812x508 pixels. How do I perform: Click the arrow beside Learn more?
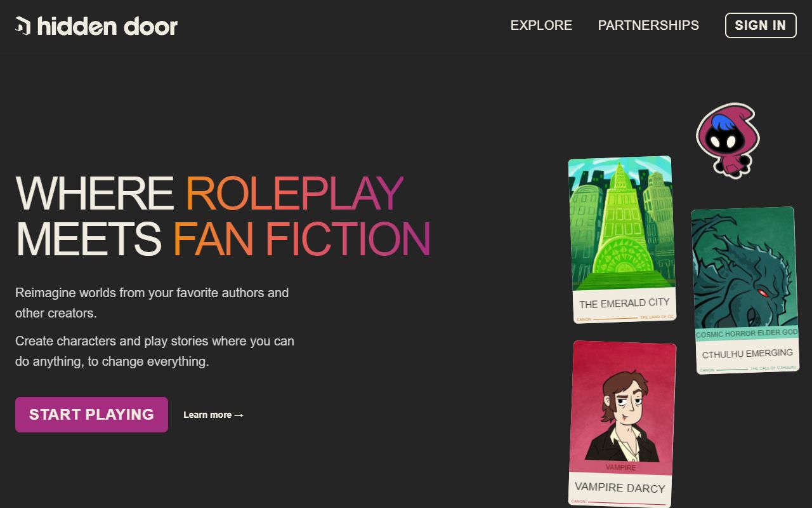click(239, 415)
